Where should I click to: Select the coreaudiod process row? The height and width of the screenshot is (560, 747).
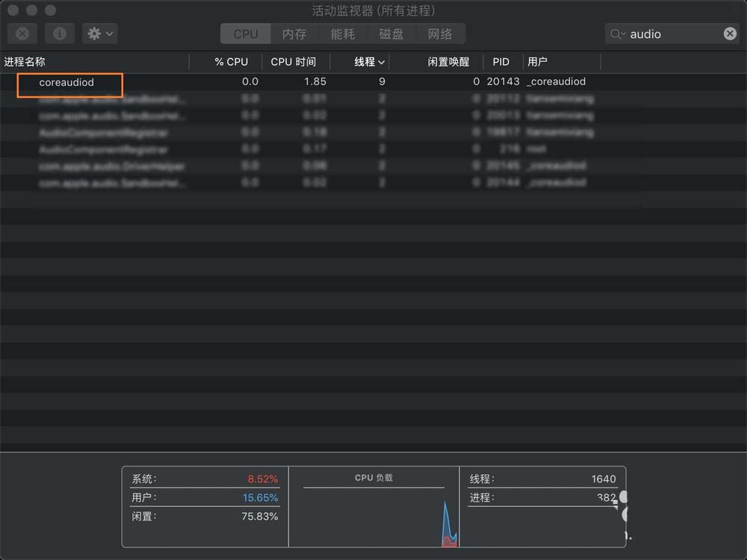coord(69,82)
